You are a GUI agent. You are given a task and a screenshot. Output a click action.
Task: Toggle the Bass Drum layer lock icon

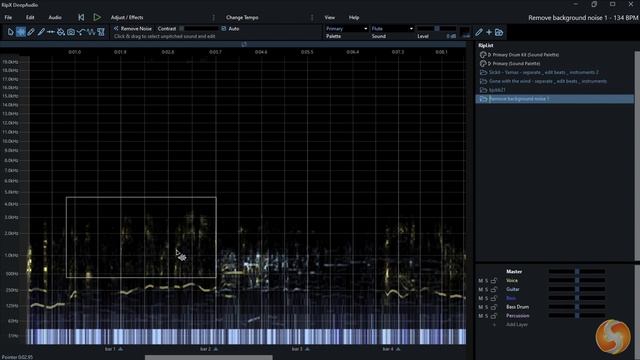pyautogui.click(x=494, y=307)
